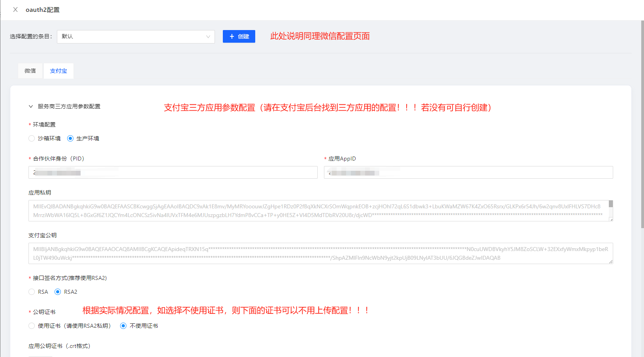Collapse the 服务商三方应用参数配置 section
The height and width of the screenshot is (357, 644).
click(31, 106)
